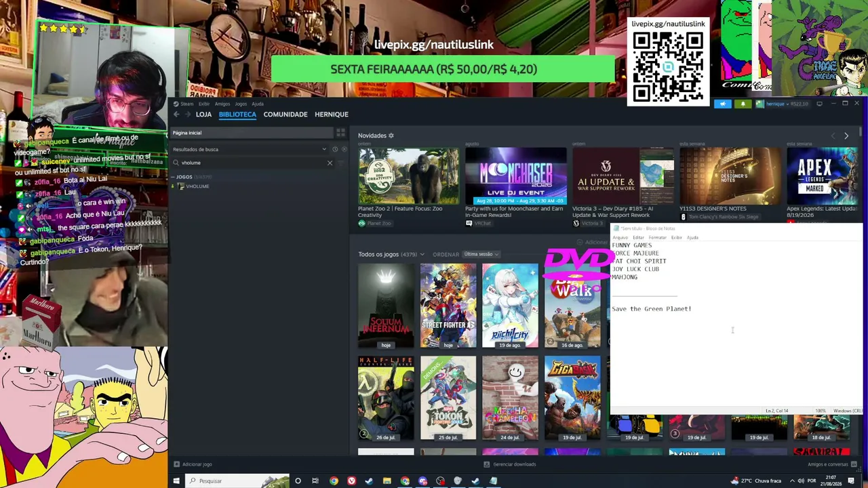Screen dimensions: 868x488
Task: Open File Explorer in taskbar
Action: coord(387,481)
